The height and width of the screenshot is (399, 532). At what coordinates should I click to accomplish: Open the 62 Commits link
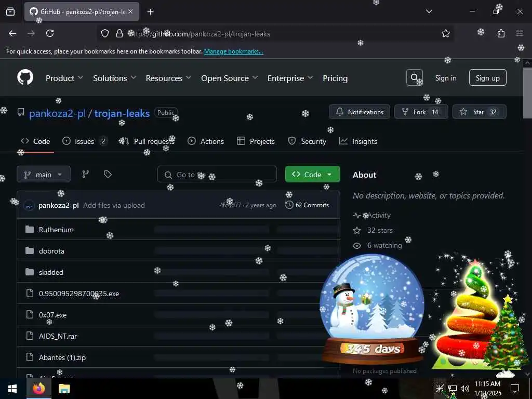(307, 205)
